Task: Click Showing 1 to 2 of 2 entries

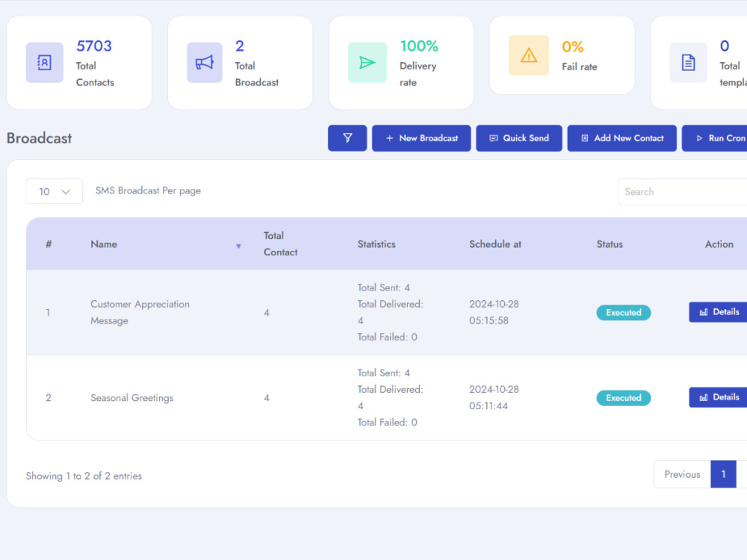Action: pyautogui.click(x=84, y=476)
